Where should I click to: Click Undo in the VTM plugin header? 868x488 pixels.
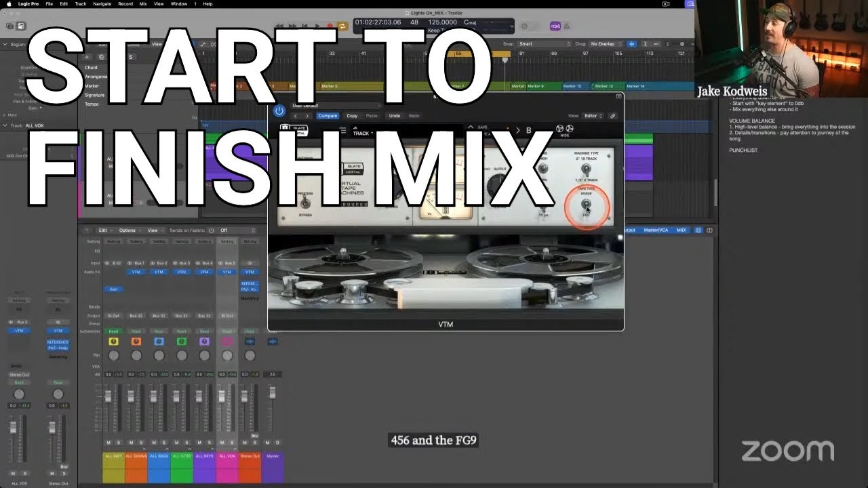[395, 116]
